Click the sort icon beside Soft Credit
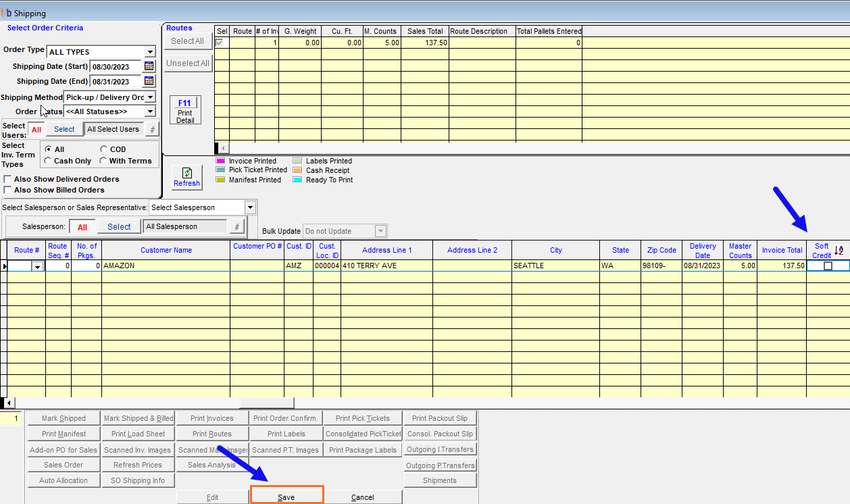 tap(839, 250)
